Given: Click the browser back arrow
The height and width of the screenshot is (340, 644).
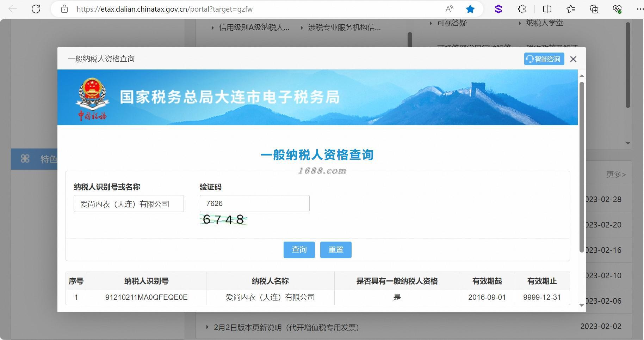Looking at the screenshot, I should [x=13, y=9].
